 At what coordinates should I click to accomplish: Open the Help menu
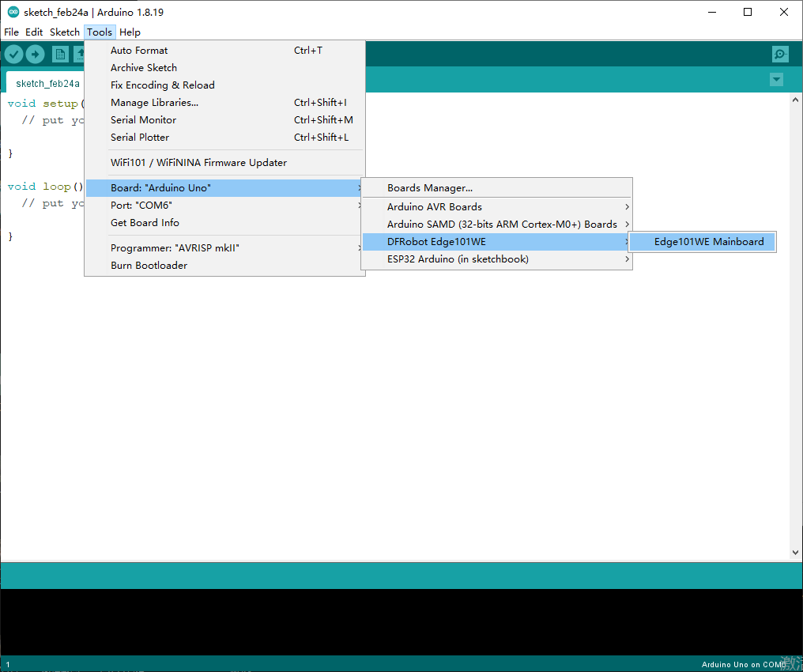(130, 32)
